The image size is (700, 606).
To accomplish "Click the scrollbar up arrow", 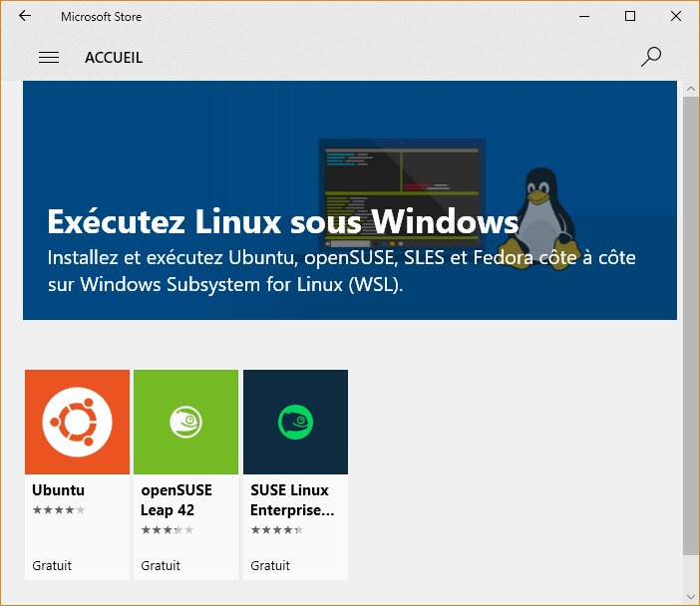I will click(x=691, y=89).
